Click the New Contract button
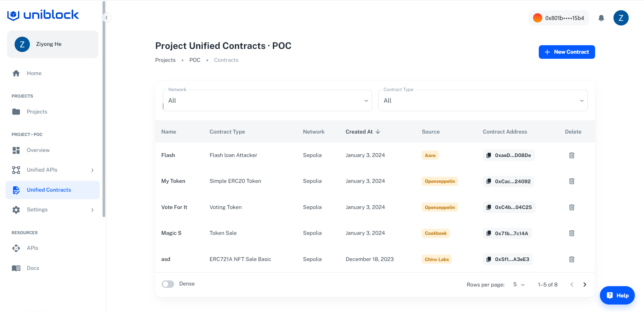Viewport: 644px width, 312px height. click(x=567, y=52)
